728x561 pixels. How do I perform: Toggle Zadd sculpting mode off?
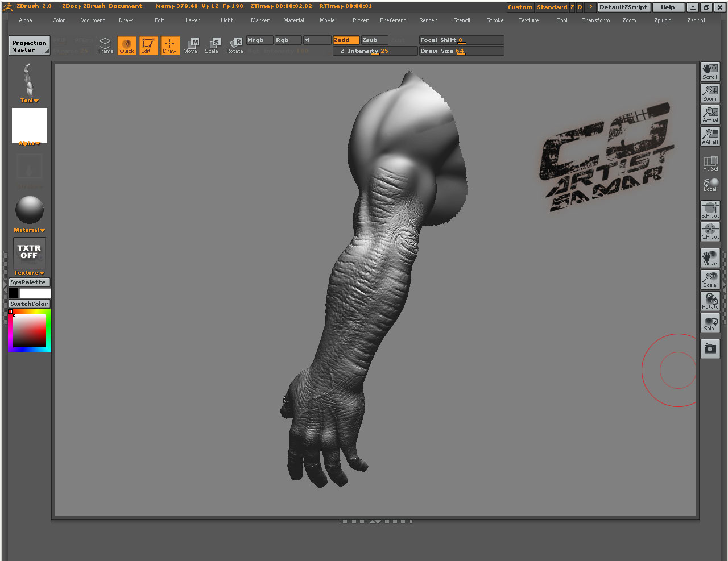pyautogui.click(x=346, y=40)
